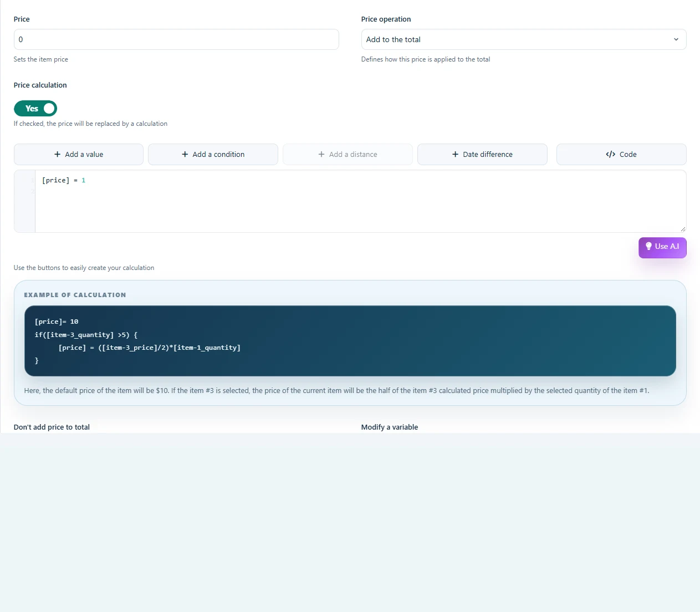Click the Date difference button

point(482,155)
